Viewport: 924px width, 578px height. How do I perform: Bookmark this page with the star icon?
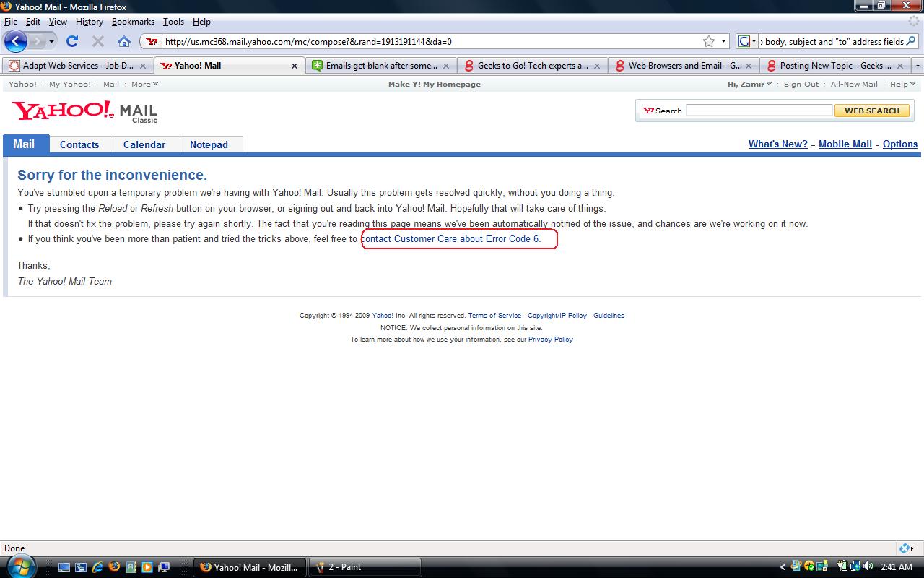(x=709, y=41)
